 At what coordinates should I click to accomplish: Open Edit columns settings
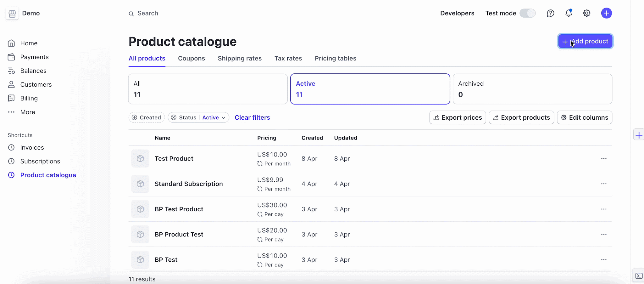(x=585, y=117)
